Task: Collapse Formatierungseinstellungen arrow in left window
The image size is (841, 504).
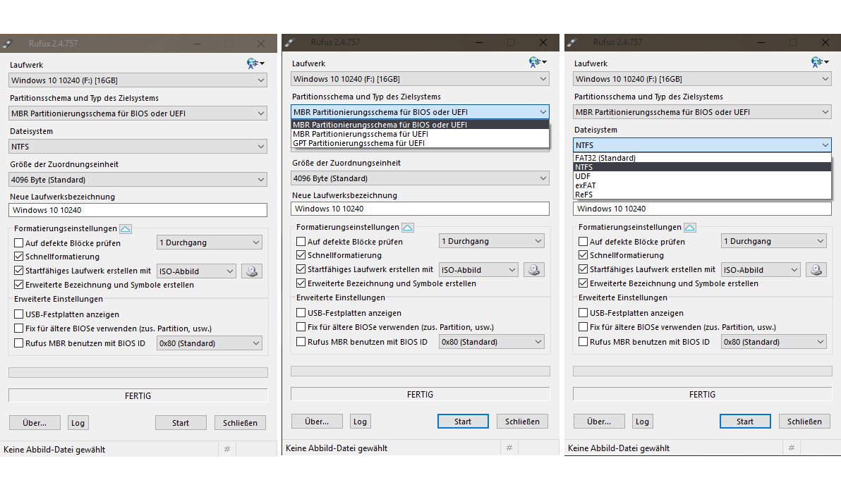Action: tap(125, 228)
